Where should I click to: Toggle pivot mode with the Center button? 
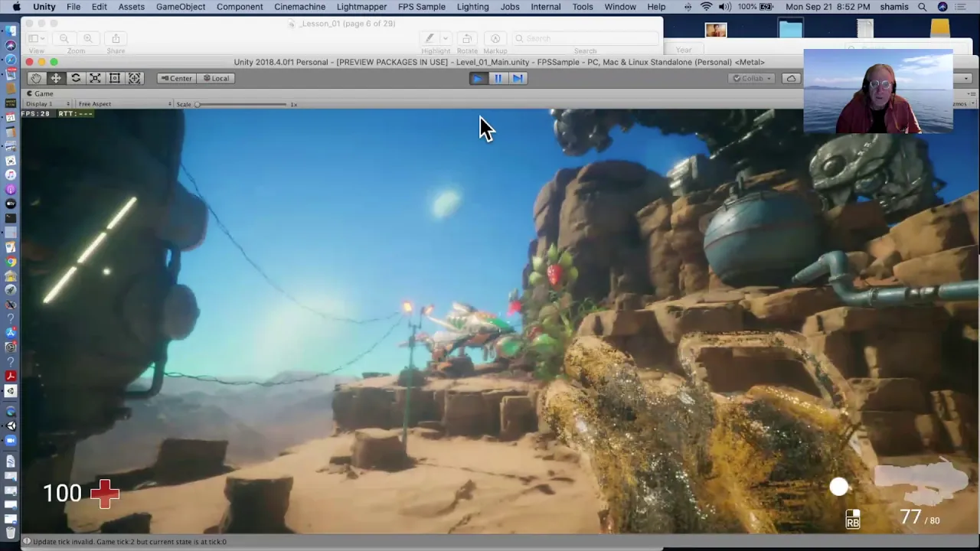click(176, 78)
